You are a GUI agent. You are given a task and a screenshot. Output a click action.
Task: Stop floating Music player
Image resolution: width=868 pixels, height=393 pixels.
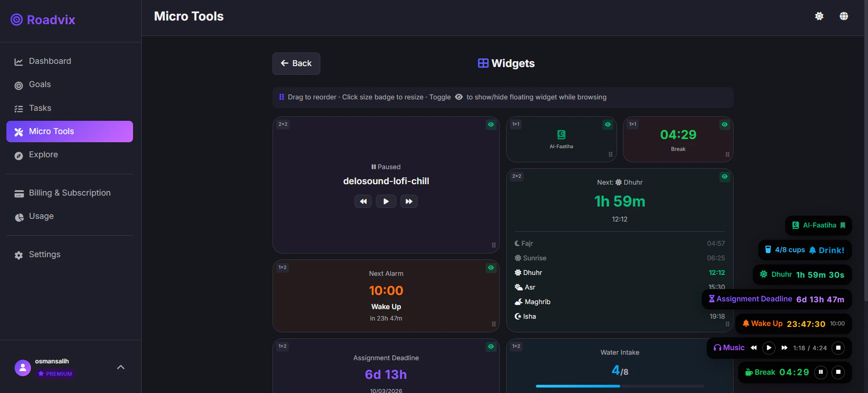point(838,348)
